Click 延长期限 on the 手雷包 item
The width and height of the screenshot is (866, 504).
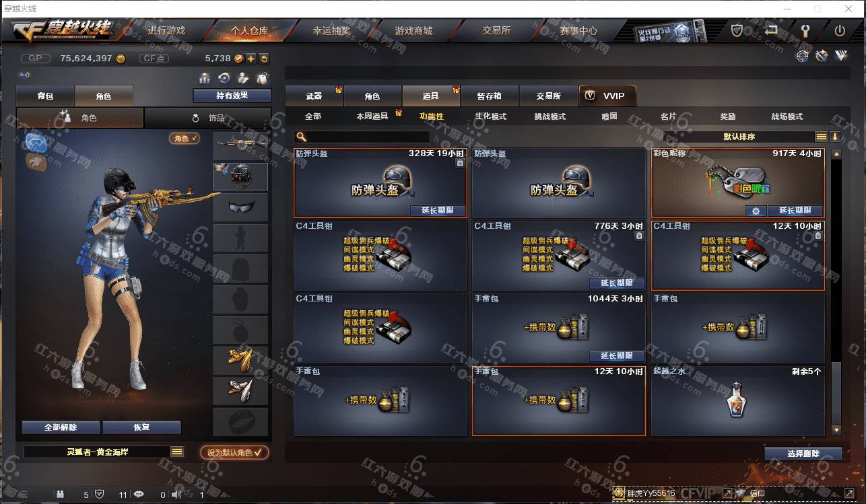tap(617, 355)
